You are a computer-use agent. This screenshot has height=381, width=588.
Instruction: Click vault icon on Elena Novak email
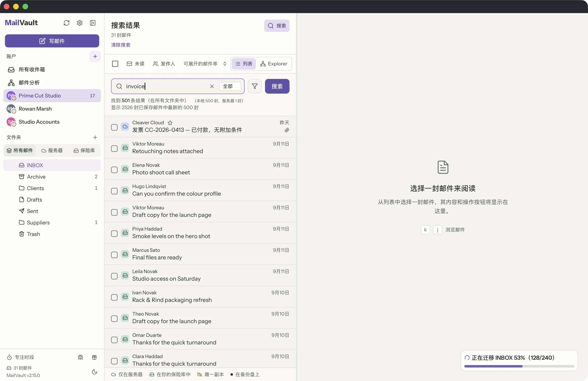coord(125,169)
